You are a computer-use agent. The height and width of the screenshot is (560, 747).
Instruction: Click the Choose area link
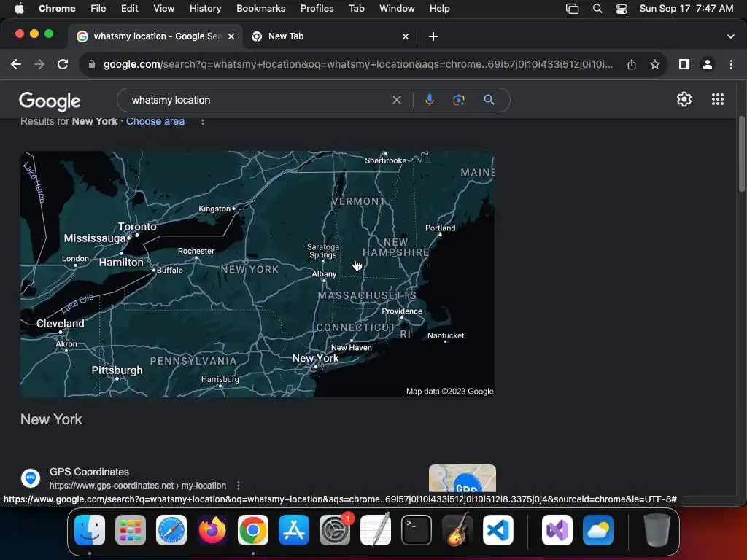click(x=155, y=121)
